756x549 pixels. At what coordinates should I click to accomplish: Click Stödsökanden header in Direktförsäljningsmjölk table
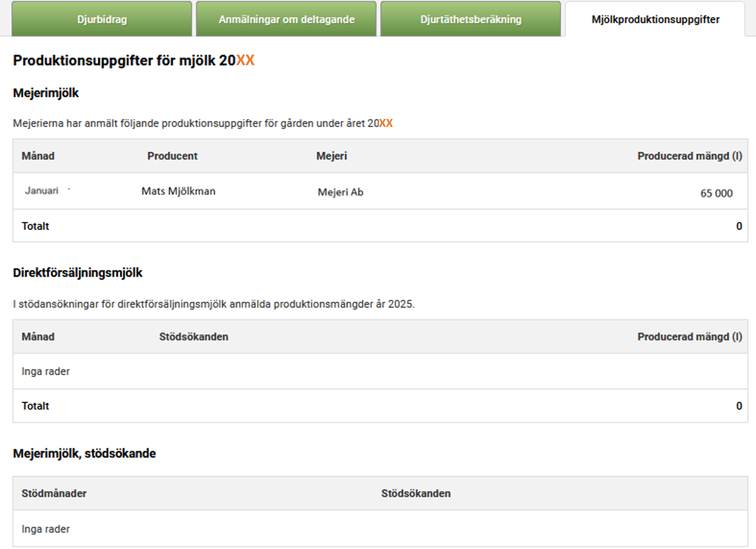click(193, 336)
